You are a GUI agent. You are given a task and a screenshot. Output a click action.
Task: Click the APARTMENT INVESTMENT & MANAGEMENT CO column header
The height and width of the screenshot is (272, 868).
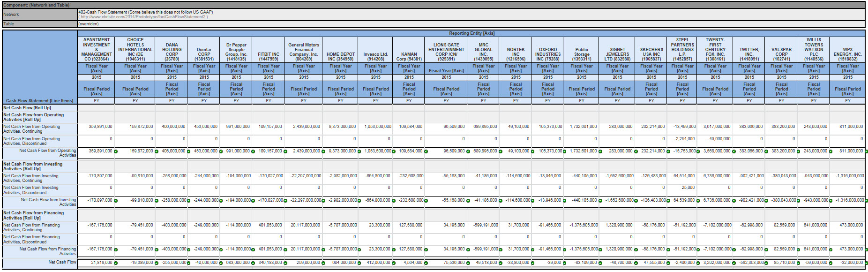[x=97, y=50]
